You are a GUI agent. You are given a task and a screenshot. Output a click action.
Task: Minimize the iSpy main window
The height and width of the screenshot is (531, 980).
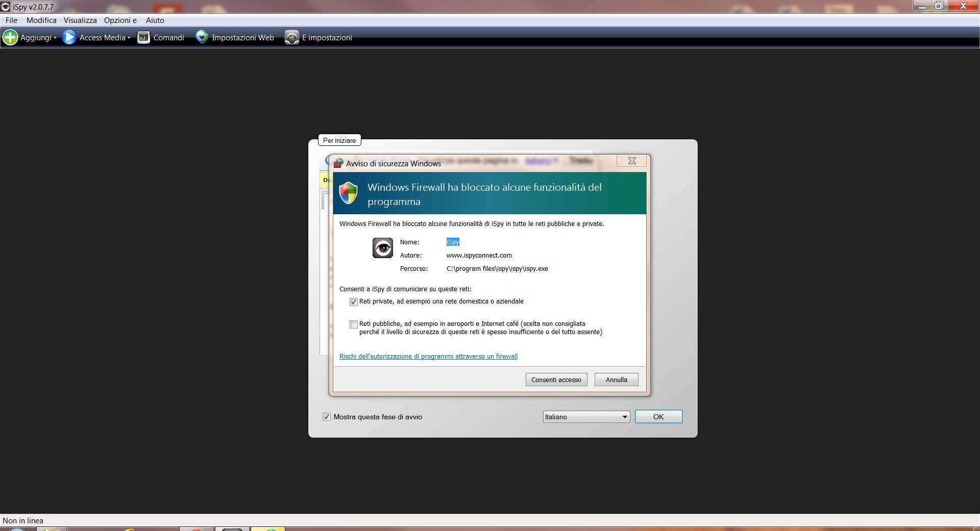tap(922, 6)
